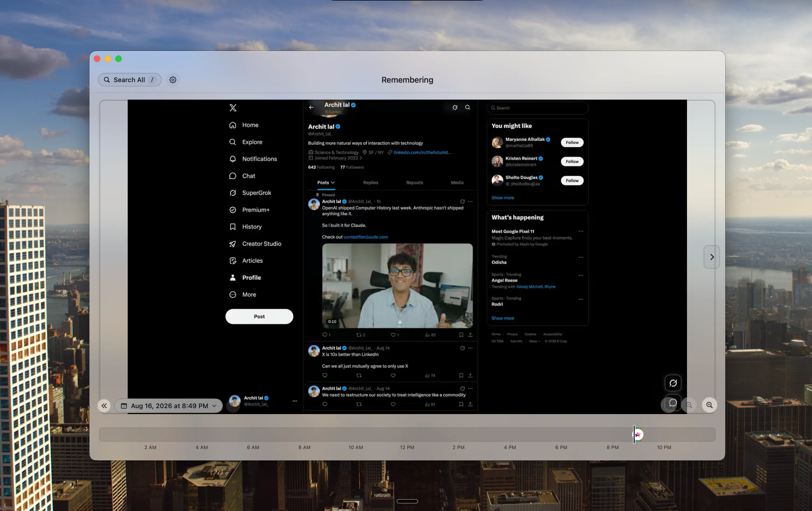Follow Maryanne Alhallak
This screenshot has width=812, height=511.
(572, 143)
